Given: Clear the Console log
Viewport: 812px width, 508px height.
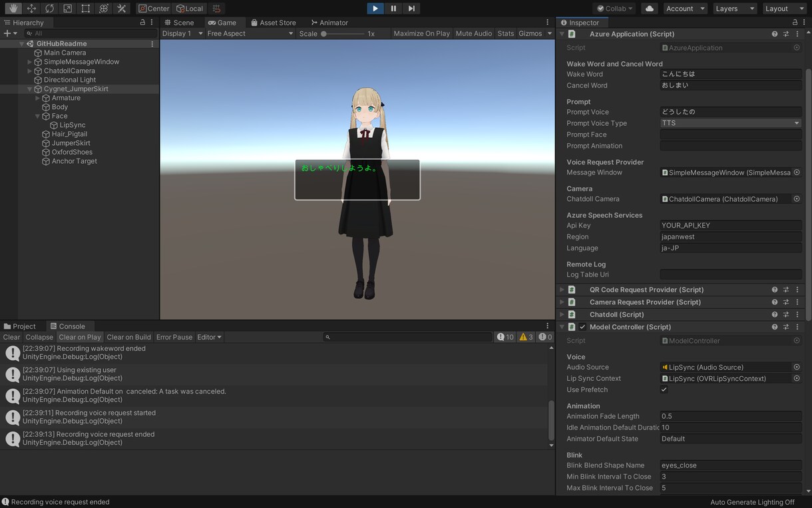Looking at the screenshot, I should (x=11, y=337).
